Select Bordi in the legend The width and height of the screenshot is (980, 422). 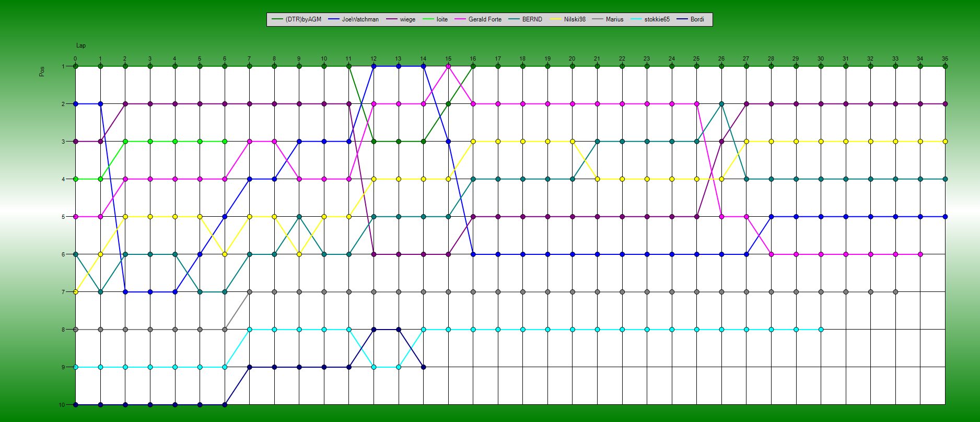(x=691, y=19)
